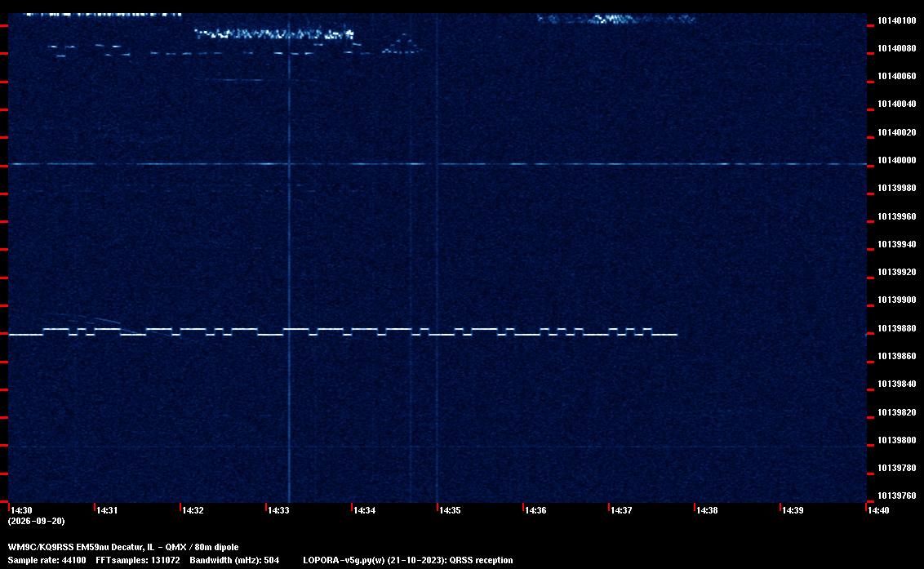The image size is (924, 569).
Task: Click the Sample rate: 44100 text
Action: pyautogui.click(x=47, y=560)
